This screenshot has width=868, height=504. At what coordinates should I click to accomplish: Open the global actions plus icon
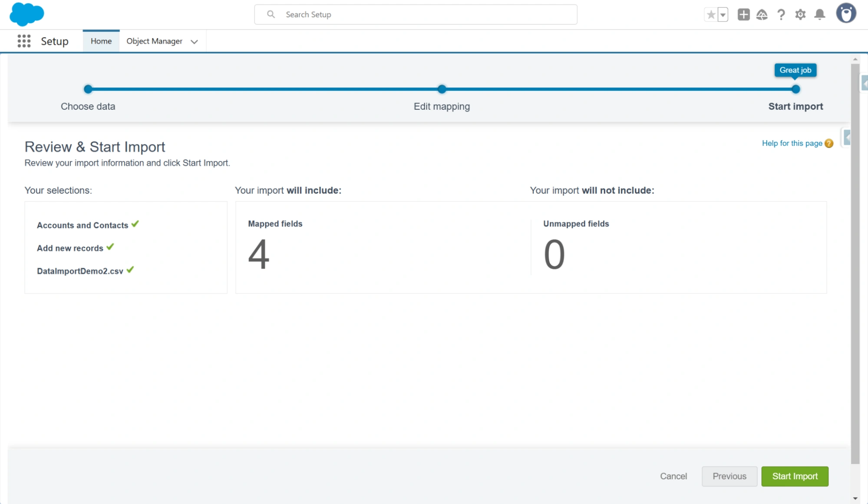click(x=743, y=15)
